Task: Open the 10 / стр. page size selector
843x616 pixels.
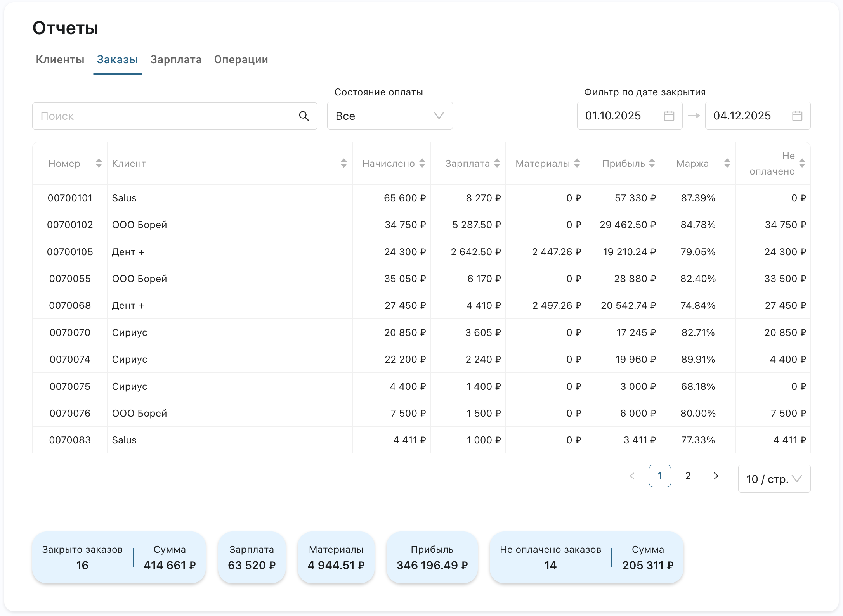Action: [774, 479]
